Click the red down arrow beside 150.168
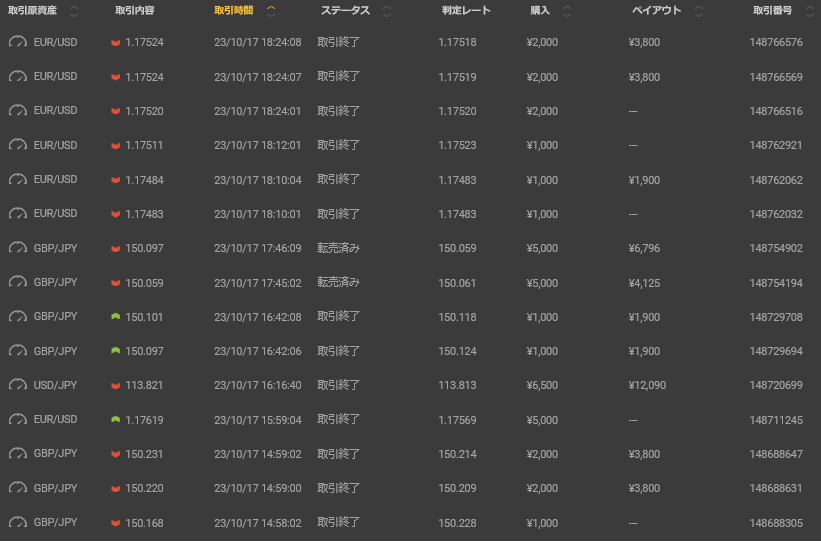Viewport: 821px width, 544px height. 115,523
